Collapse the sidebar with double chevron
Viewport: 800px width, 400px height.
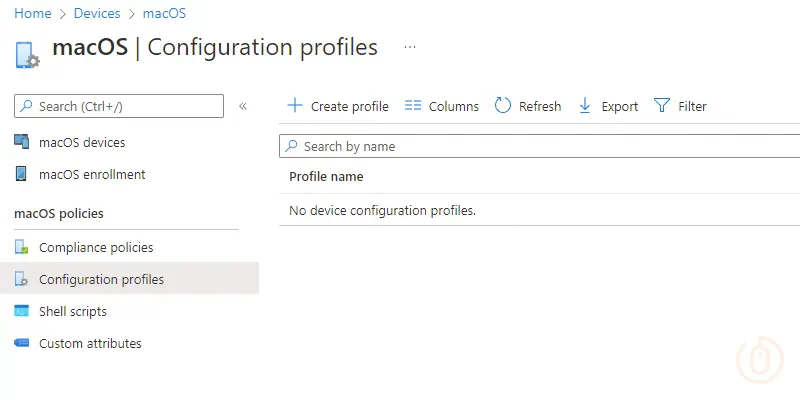click(243, 106)
